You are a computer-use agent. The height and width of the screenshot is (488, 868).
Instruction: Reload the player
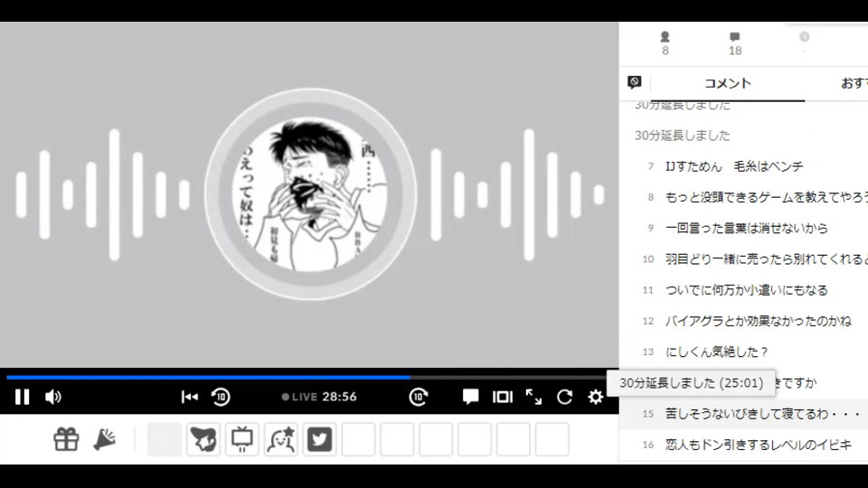[564, 397]
